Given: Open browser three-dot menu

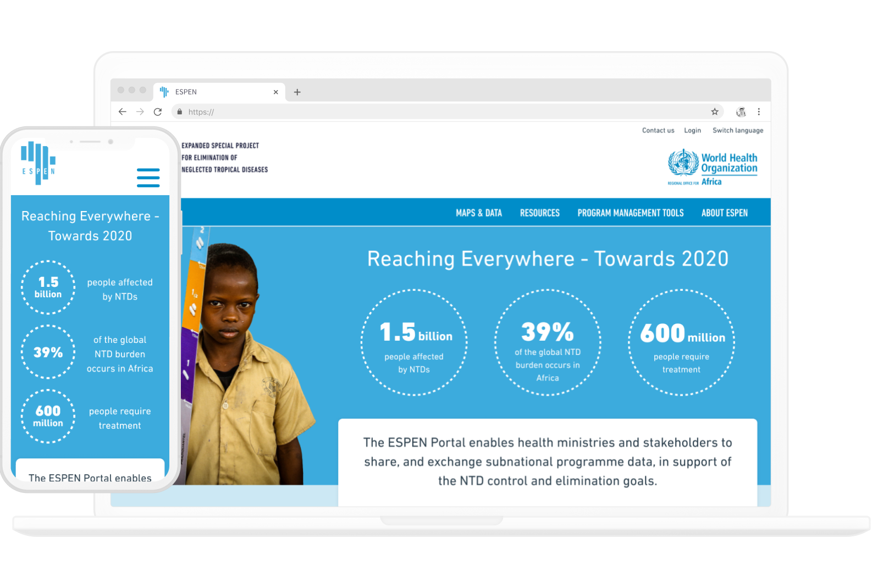Looking at the screenshot, I should pos(759,112).
